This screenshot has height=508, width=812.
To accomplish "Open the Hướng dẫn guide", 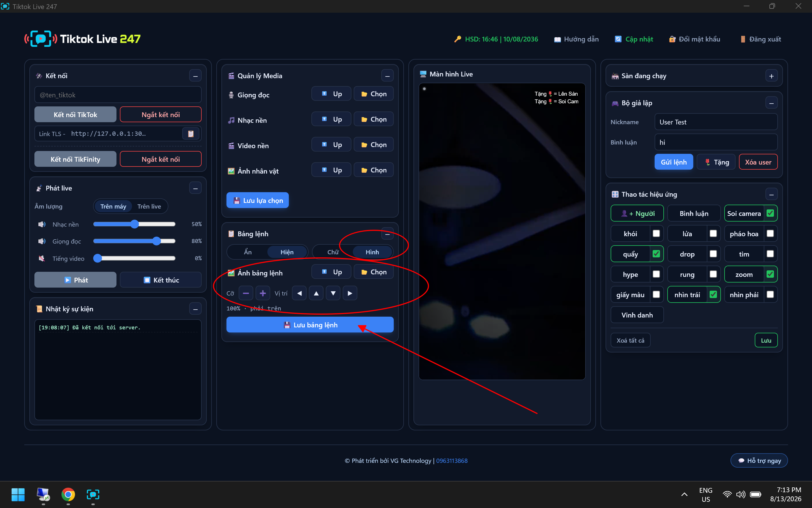I will coord(576,39).
